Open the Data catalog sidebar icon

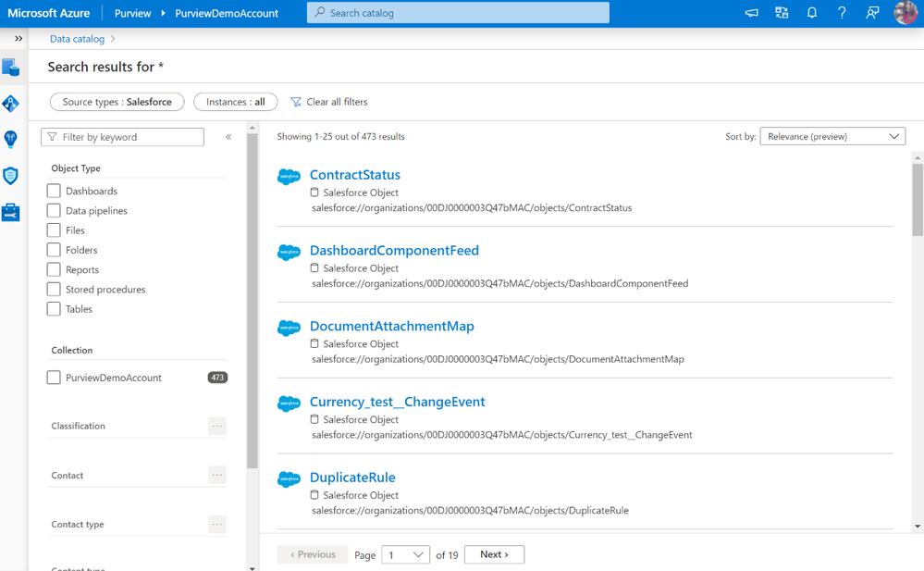(10, 68)
